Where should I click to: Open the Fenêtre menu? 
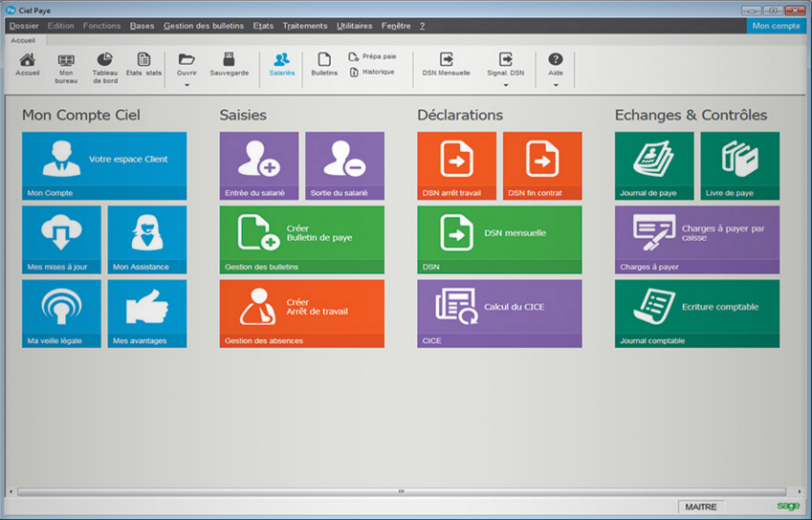coord(396,26)
